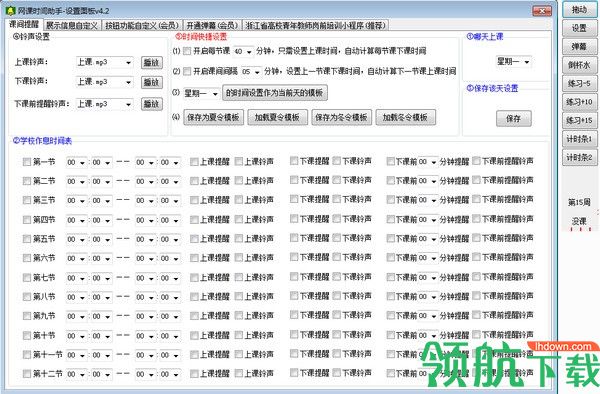This screenshot has height=394, width=600.
Task: Click 的时间设置作为当前天的模板 button
Action: click(x=275, y=93)
